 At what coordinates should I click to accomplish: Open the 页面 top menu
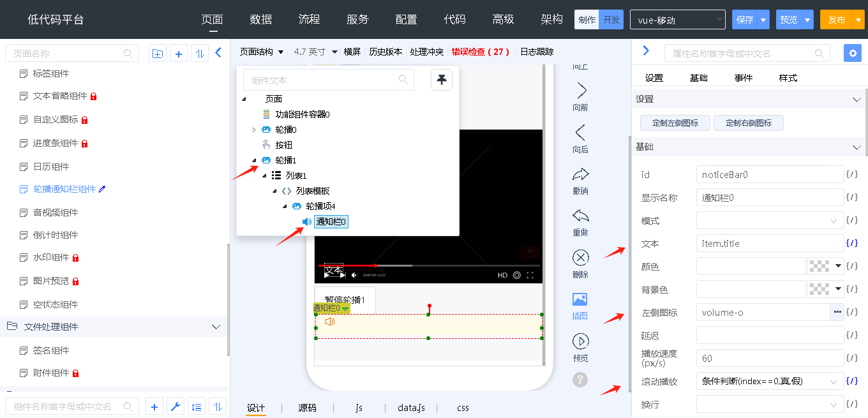tap(213, 19)
